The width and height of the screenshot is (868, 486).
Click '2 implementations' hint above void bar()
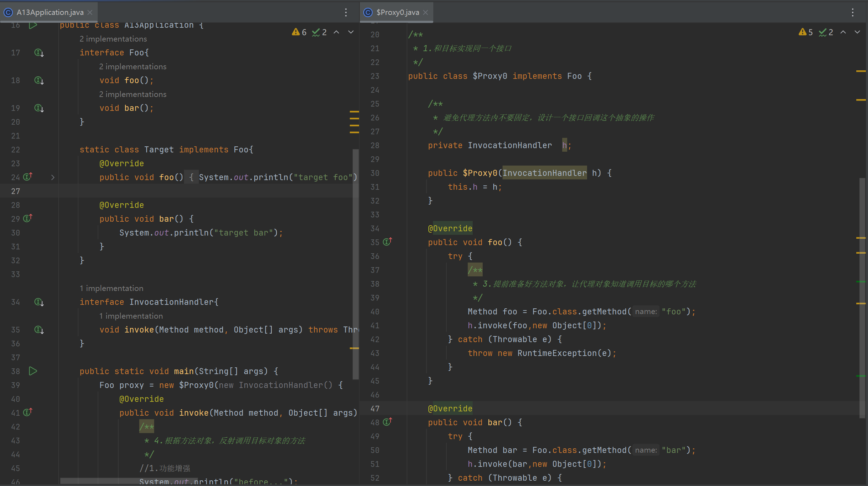[x=132, y=94]
